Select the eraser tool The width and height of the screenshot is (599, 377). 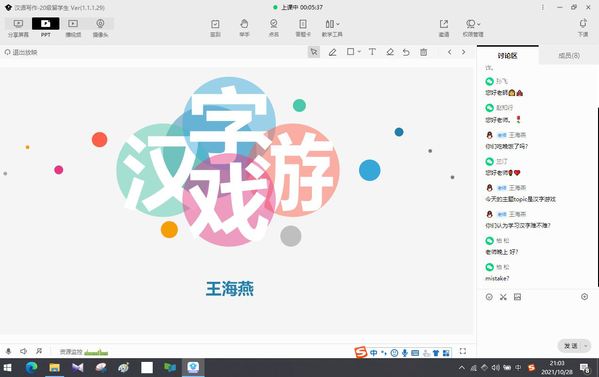coord(390,52)
